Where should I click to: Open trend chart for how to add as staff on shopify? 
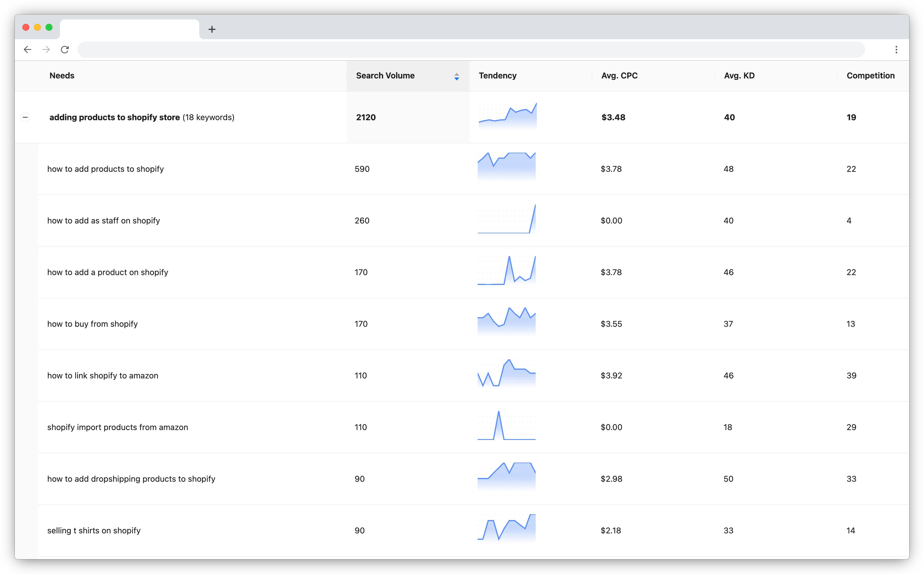coord(506,219)
